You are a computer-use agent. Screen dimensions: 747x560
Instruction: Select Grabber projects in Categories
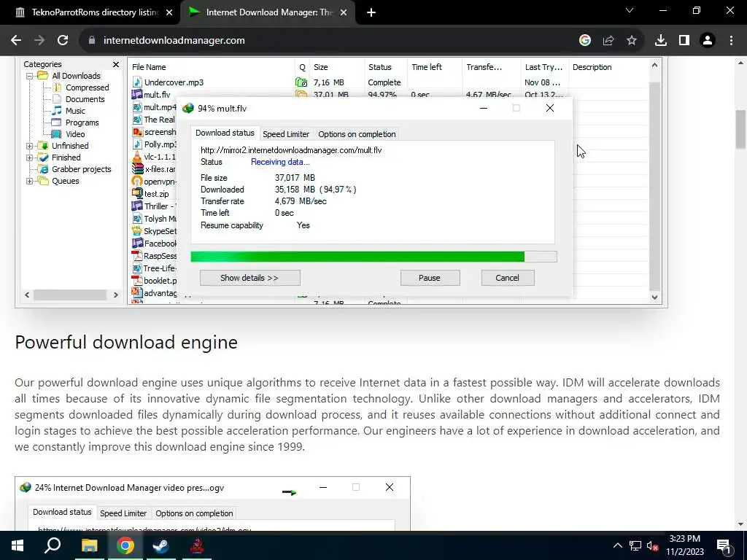81,169
